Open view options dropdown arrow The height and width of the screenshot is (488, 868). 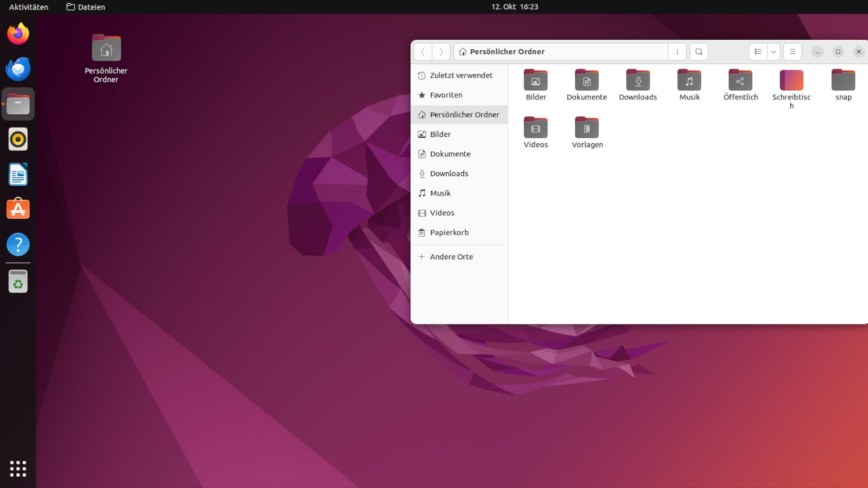pos(774,52)
